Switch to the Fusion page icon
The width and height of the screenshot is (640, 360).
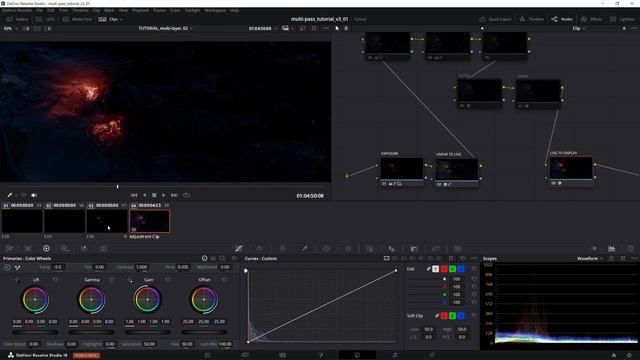pyautogui.click(x=320, y=355)
